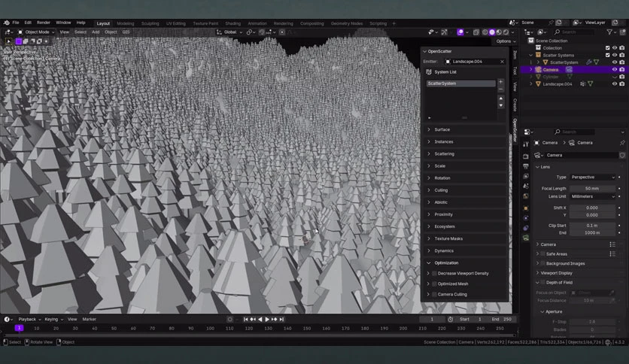This screenshot has width=629, height=364.
Task: Collapse the OpenScatter panel header
Action: 464,51
